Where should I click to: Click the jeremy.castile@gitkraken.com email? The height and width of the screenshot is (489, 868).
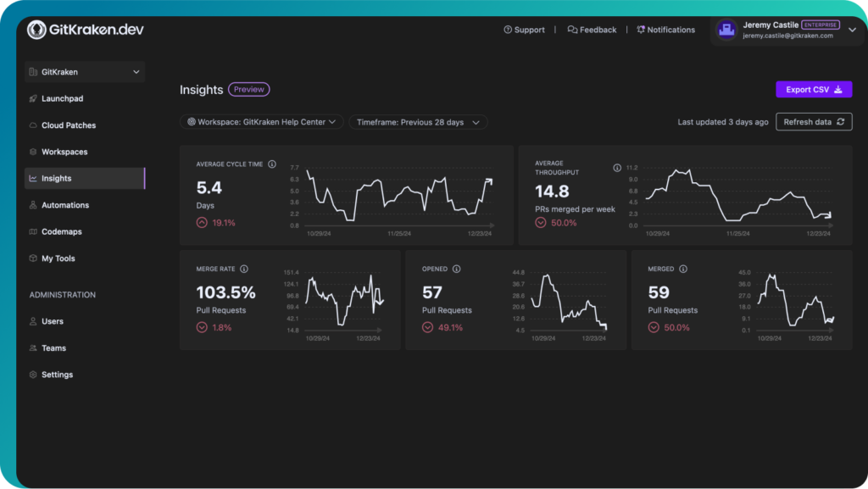pos(787,36)
